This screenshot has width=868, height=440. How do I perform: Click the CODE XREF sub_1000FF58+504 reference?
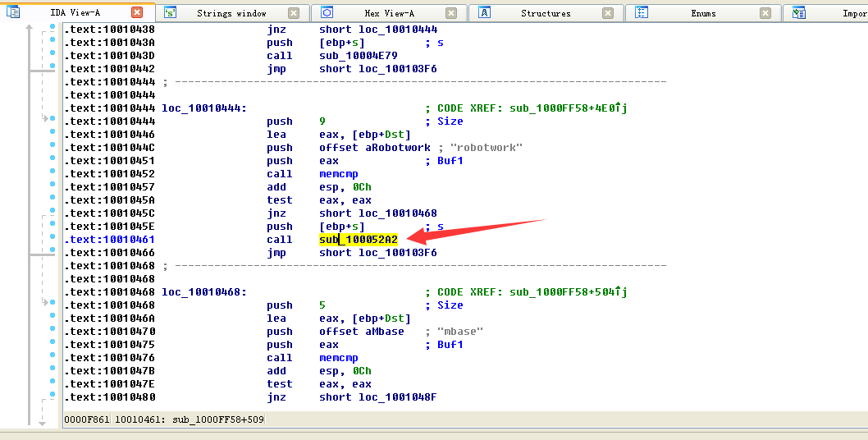point(568,292)
